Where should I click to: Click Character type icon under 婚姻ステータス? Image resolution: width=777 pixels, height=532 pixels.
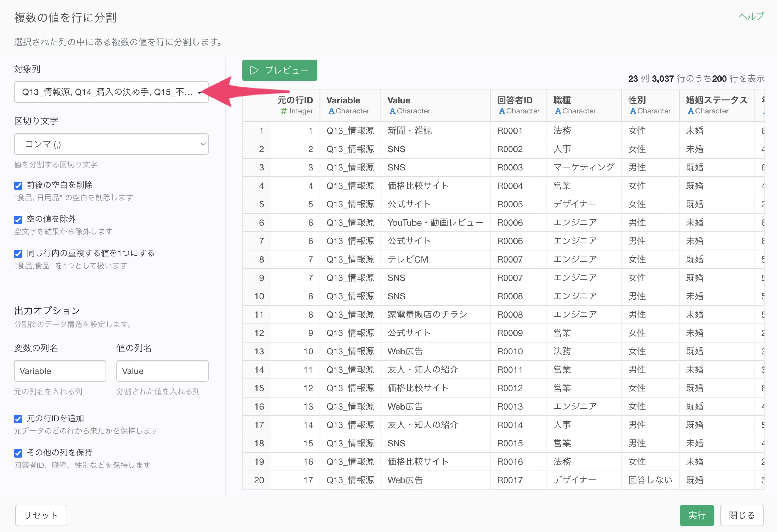coord(691,111)
